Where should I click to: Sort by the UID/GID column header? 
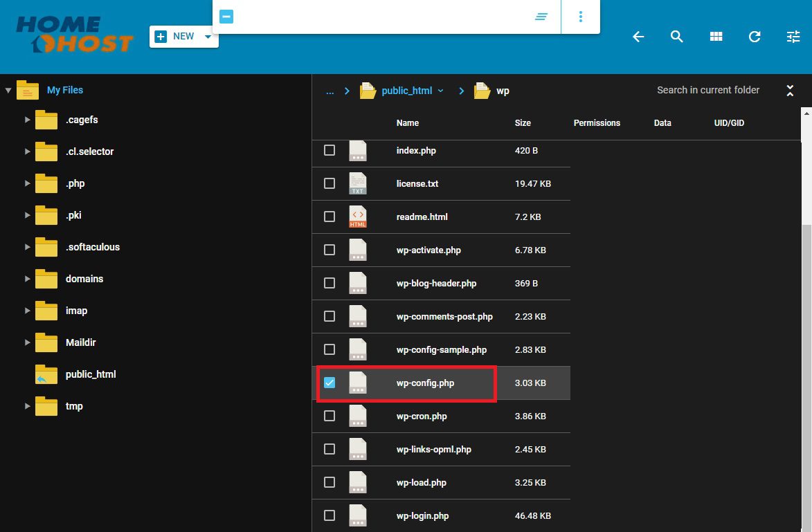click(x=729, y=123)
